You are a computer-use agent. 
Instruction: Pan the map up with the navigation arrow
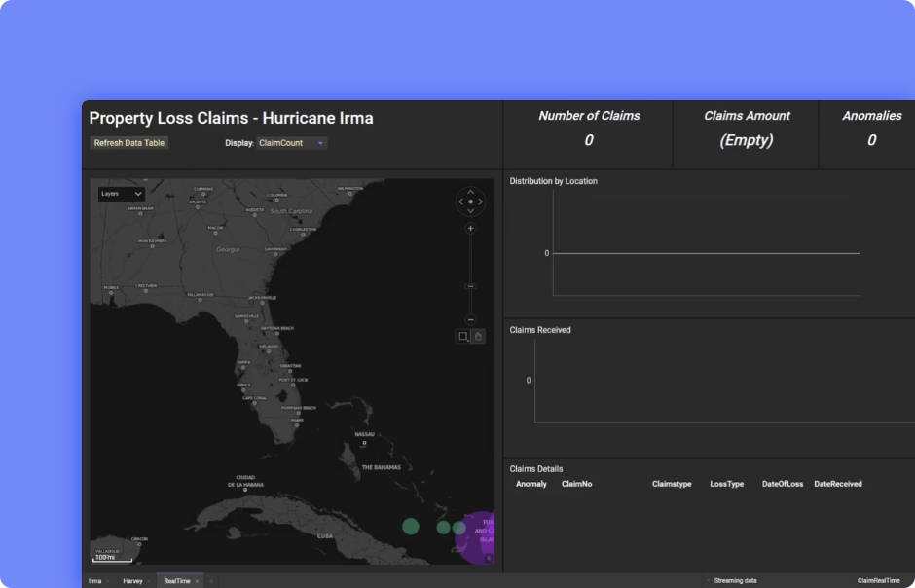pyautogui.click(x=471, y=192)
